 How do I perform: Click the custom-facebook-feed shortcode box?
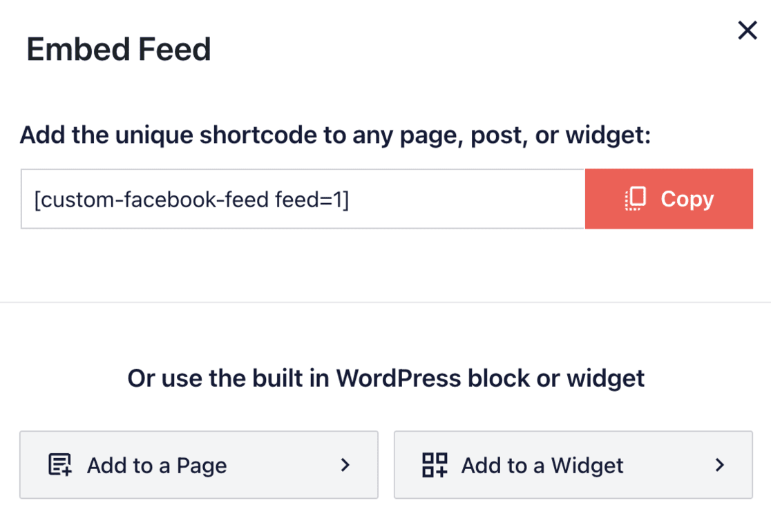[x=303, y=198]
